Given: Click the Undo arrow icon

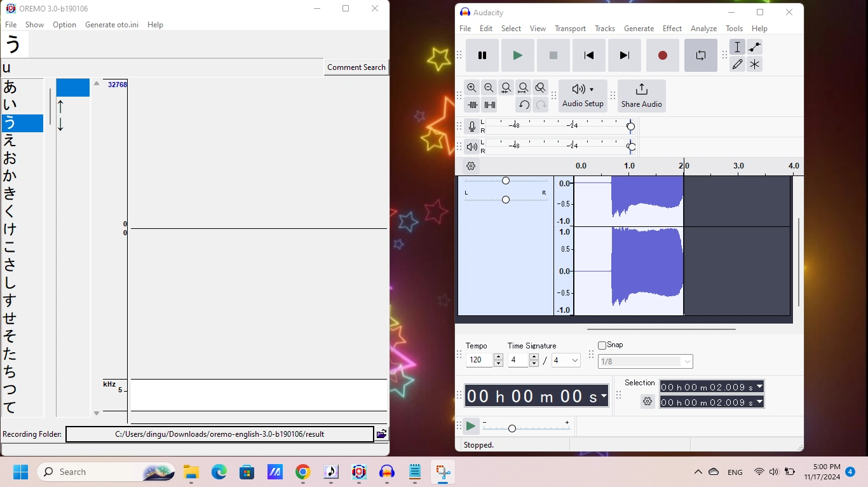Looking at the screenshot, I should click(524, 105).
